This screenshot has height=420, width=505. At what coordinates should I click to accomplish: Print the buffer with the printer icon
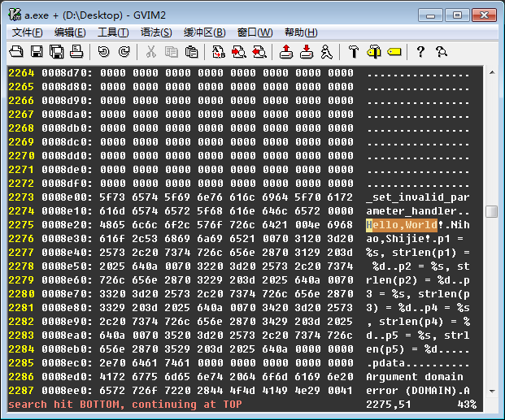click(x=76, y=52)
